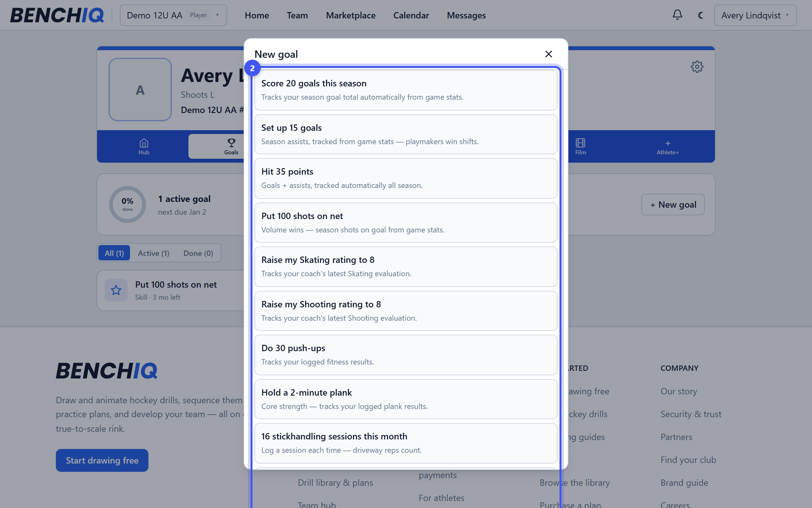This screenshot has width=812, height=508.
Task: Choose Set up 15 goals template
Action: (406, 134)
